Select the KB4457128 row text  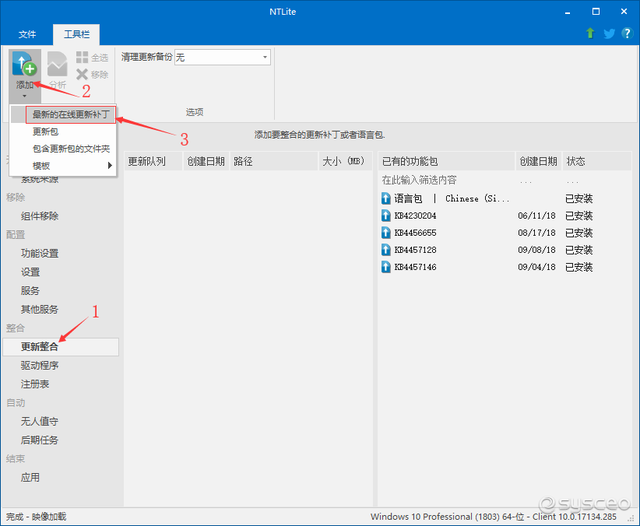point(415,250)
